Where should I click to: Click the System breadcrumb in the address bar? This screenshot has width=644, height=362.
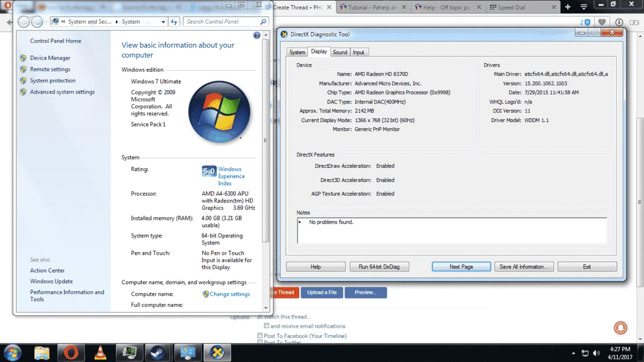coord(130,21)
